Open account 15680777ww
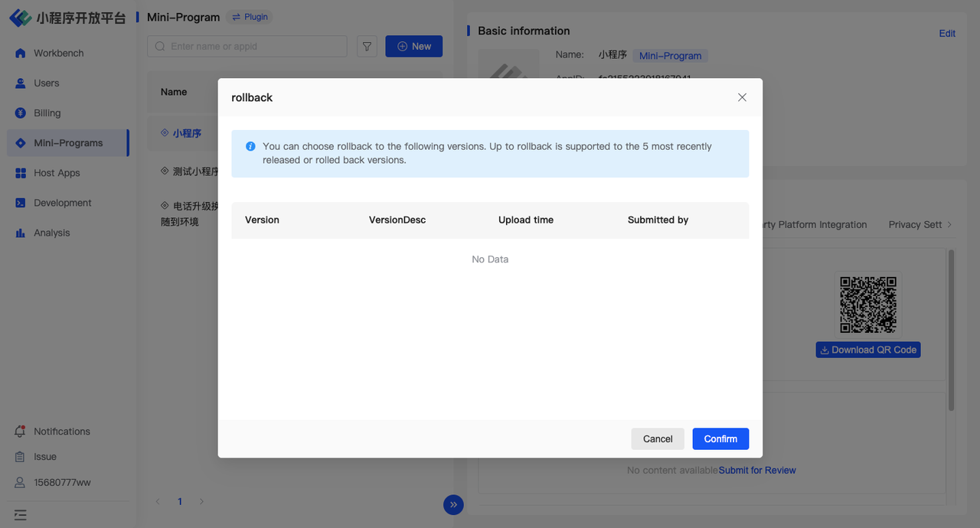 (x=63, y=483)
